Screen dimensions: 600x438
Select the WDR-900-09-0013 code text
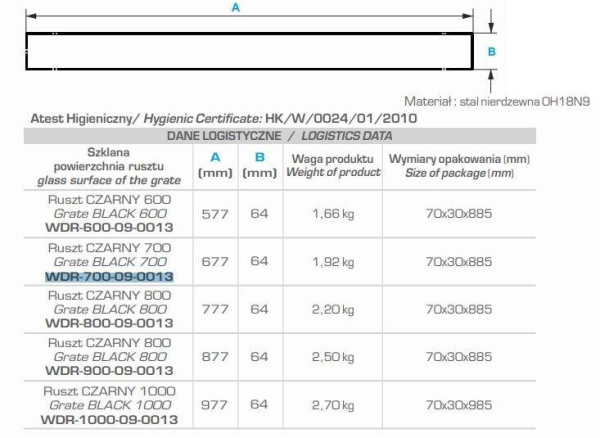[x=110, y=371]
